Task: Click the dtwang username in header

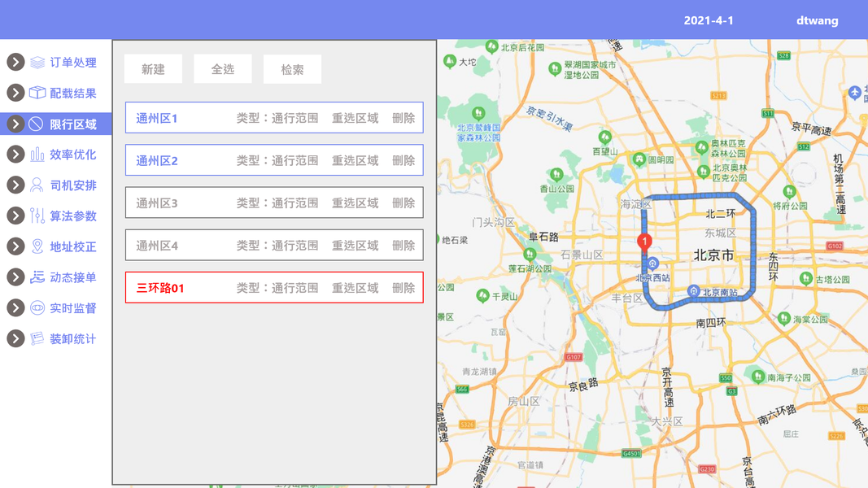Action: coord(817,20)
